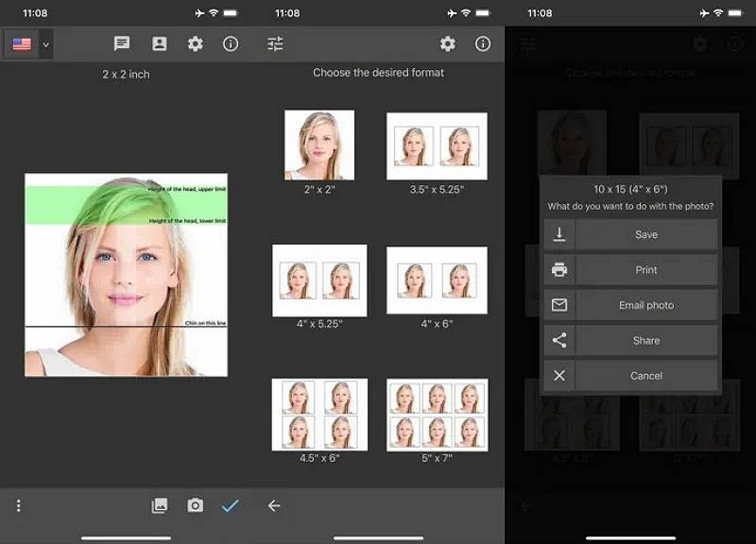
Task: Select the 4" x 6" format thumbnail
Action: tap(437, 280)
